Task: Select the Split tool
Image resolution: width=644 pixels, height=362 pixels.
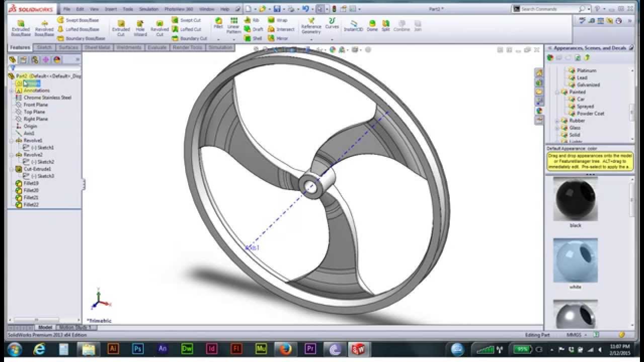Action: [x=385, y=26]
